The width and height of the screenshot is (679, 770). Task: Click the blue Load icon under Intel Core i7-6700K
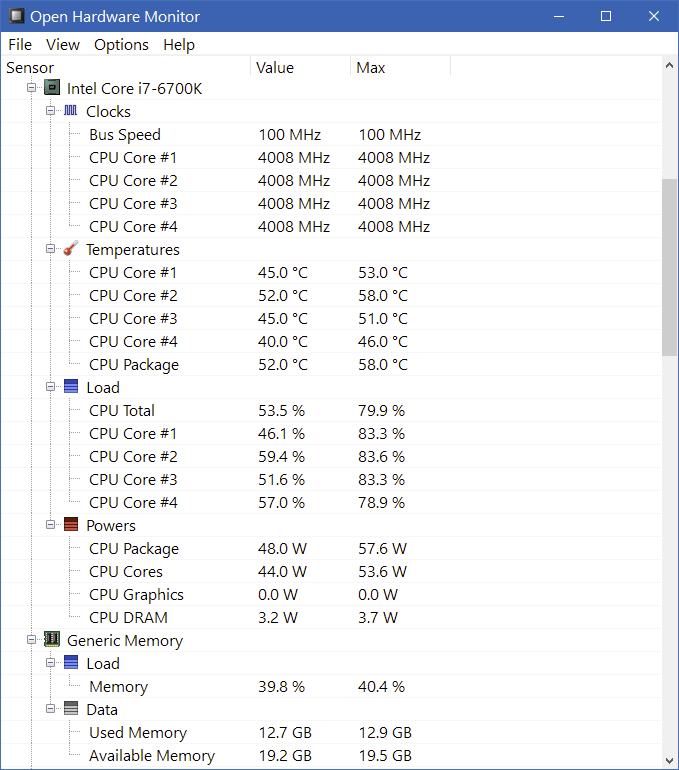(71, 386)
